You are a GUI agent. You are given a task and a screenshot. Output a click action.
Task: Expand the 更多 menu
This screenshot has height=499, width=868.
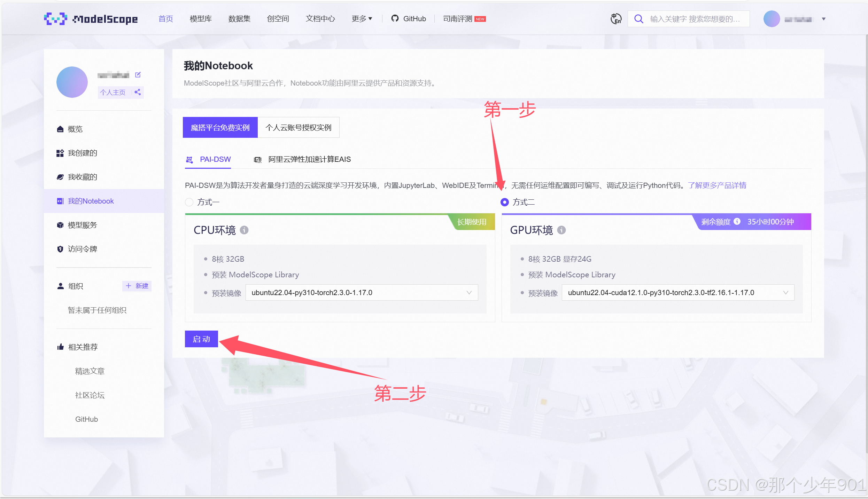pos(362,19)
